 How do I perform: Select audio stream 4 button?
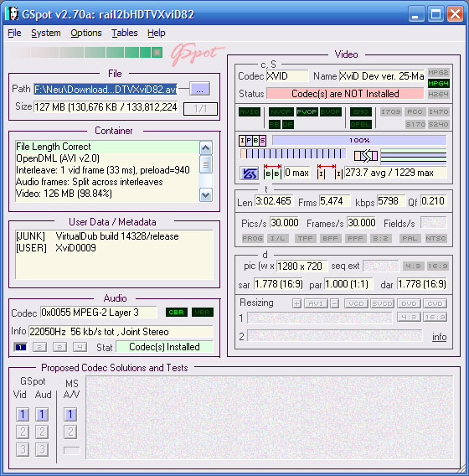tap(80, 347)
